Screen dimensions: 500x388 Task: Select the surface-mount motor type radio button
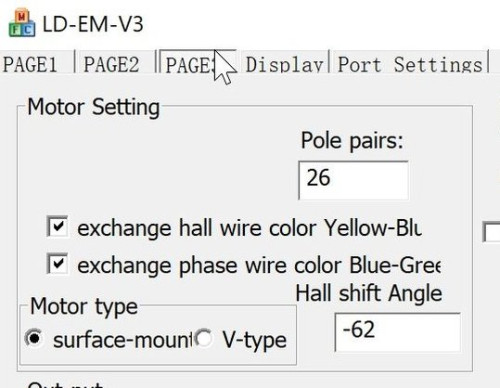pyautogui.click(x=34, y=339)
